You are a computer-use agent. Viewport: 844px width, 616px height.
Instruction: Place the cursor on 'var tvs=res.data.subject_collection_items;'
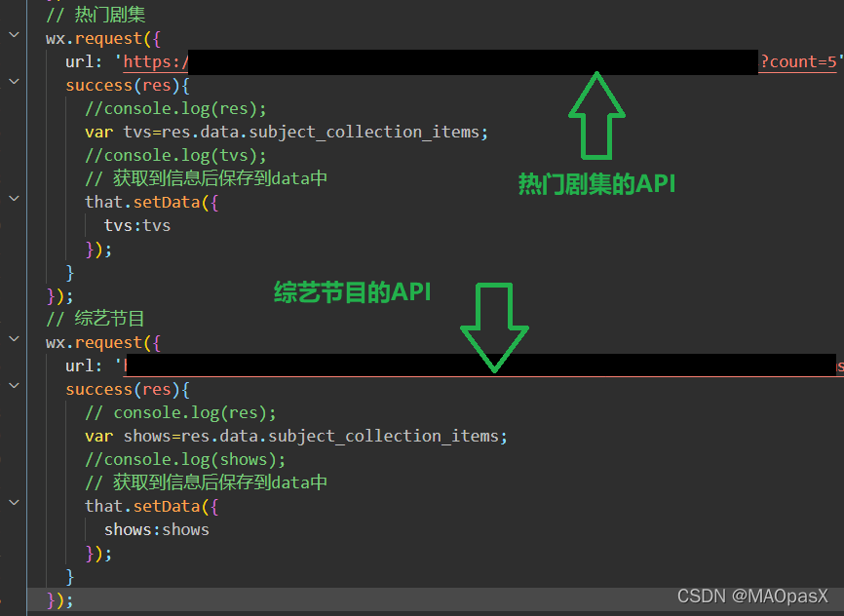click(287, 132)
